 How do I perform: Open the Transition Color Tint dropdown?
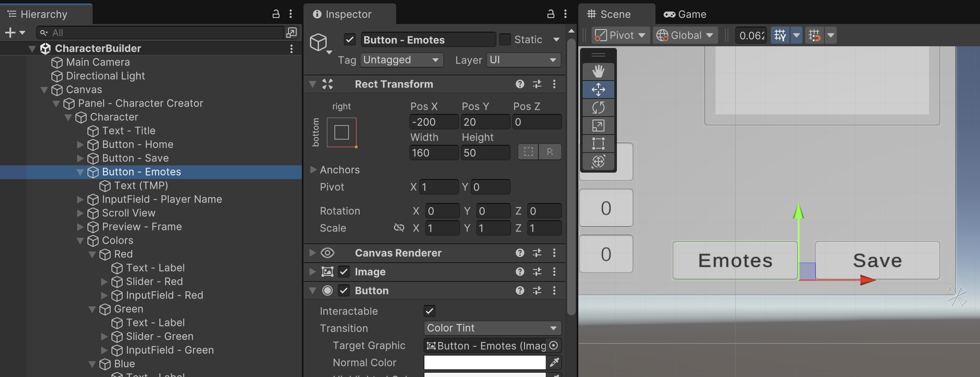coord(492,328)
